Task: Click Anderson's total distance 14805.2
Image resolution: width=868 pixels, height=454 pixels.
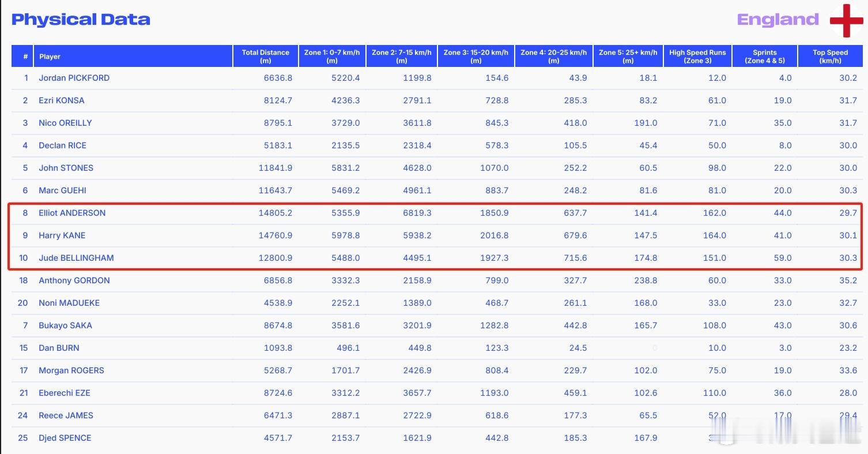Action: 276,213
